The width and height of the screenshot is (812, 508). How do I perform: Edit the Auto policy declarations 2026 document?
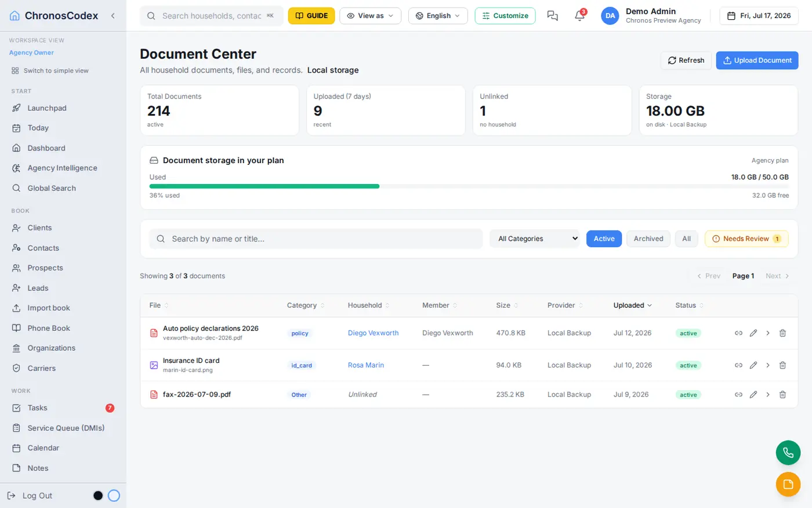tap(753, 333)
